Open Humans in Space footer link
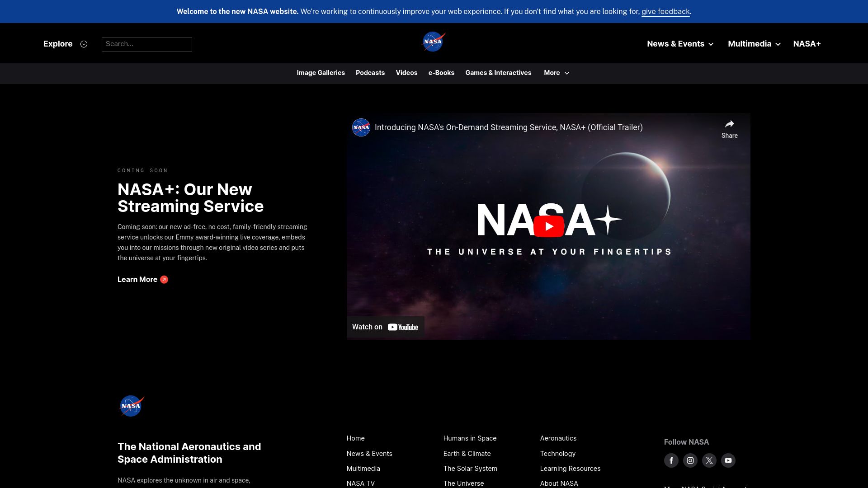 coord(470,438)
